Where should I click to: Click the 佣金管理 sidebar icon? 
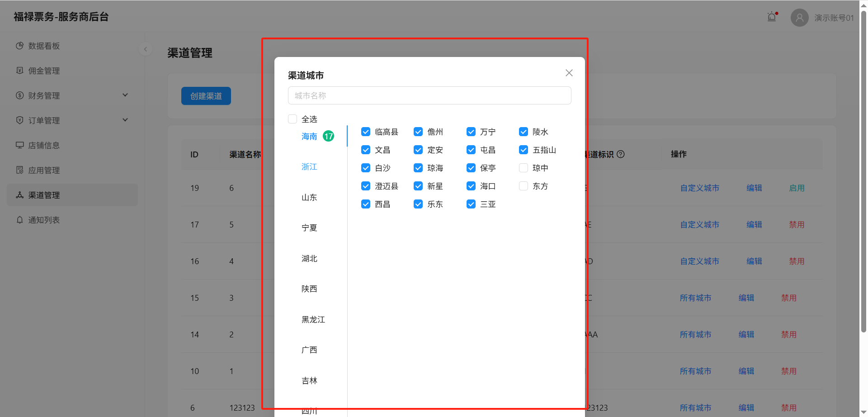(x=19, y=71)
